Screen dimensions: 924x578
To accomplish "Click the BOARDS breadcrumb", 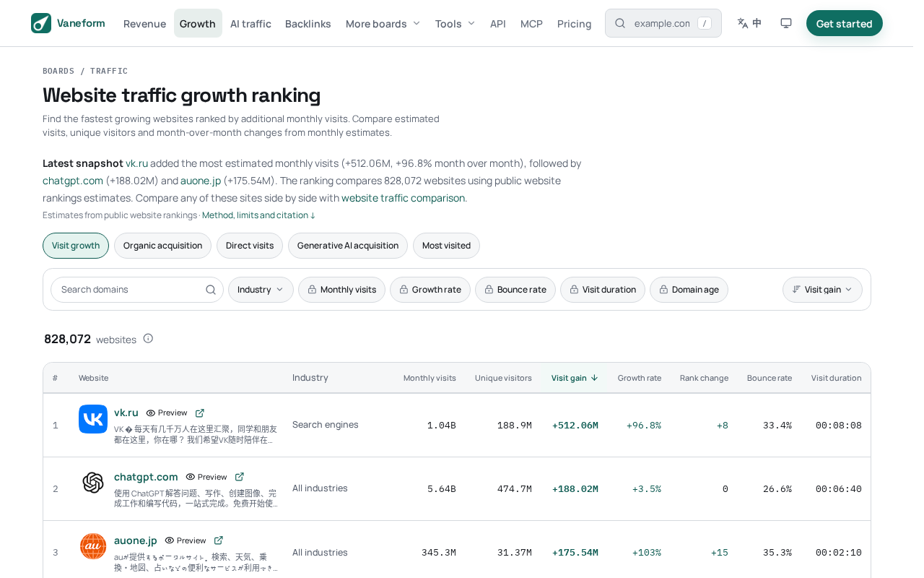I will (x=58, y=71).
